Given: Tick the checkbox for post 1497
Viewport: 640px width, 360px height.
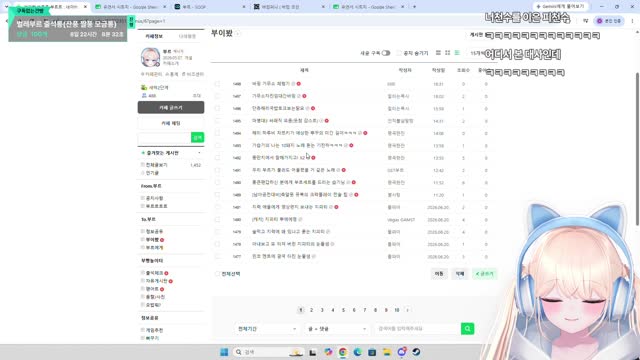Looking at the screenshot, I should point(217,96).
